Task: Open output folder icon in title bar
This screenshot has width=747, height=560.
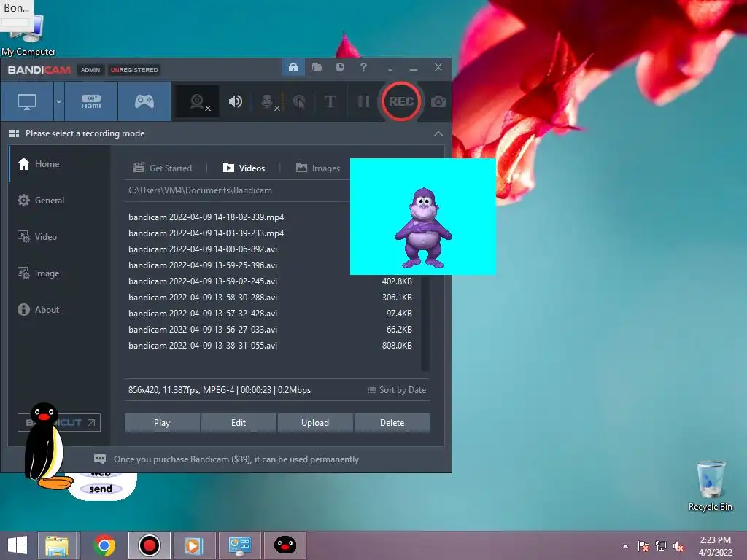Action: point(317,68)
